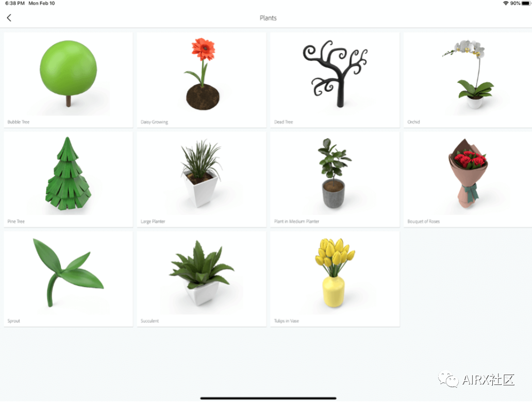This screenshot has height=403, width=532.
Task: Click the Orchid label text
Action: (413, 122)
